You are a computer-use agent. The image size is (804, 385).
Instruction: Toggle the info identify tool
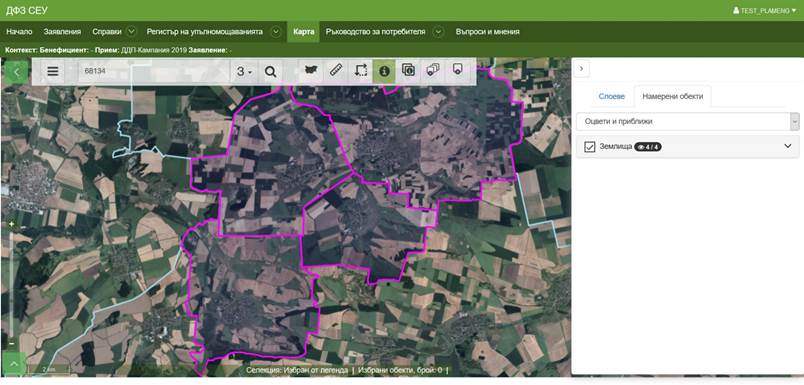click(x=384, y=71)
